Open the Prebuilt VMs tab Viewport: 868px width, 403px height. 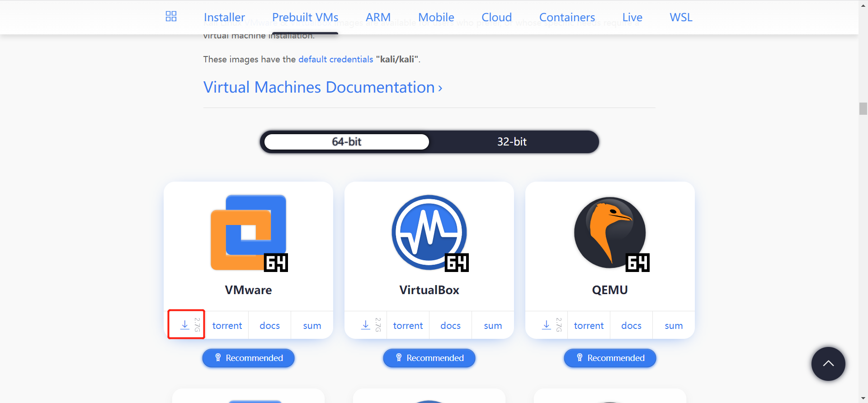click(x=305, y=17)
